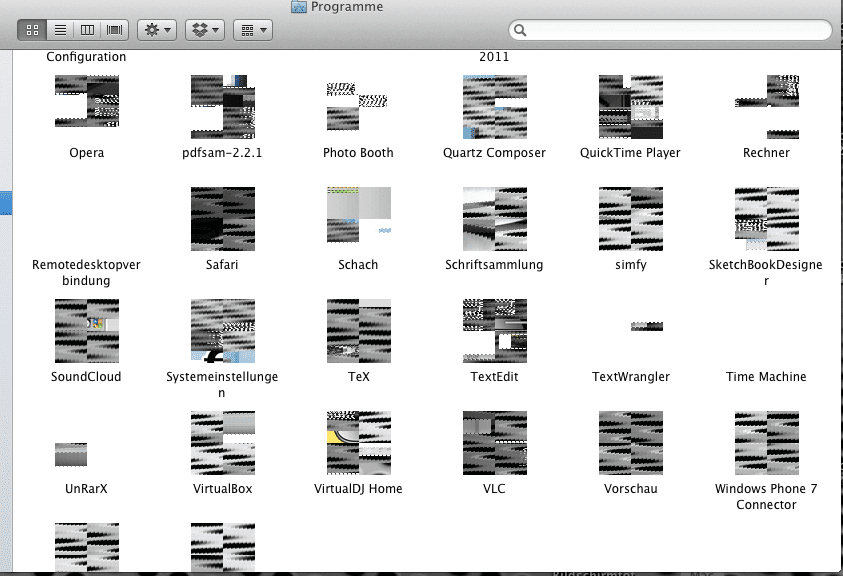Click the Quartz Composer name label

pyautogui.click(x=494, y=153)
